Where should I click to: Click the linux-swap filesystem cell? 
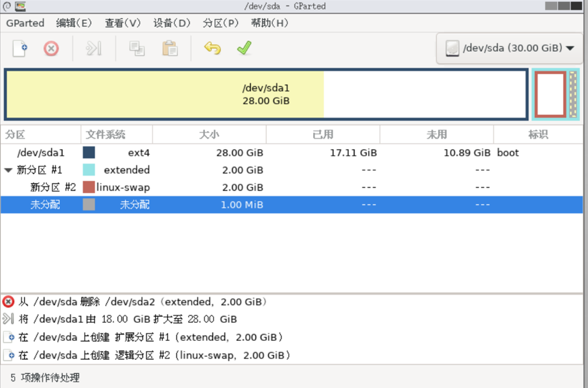pyautogui.click(x=123, y=187)
